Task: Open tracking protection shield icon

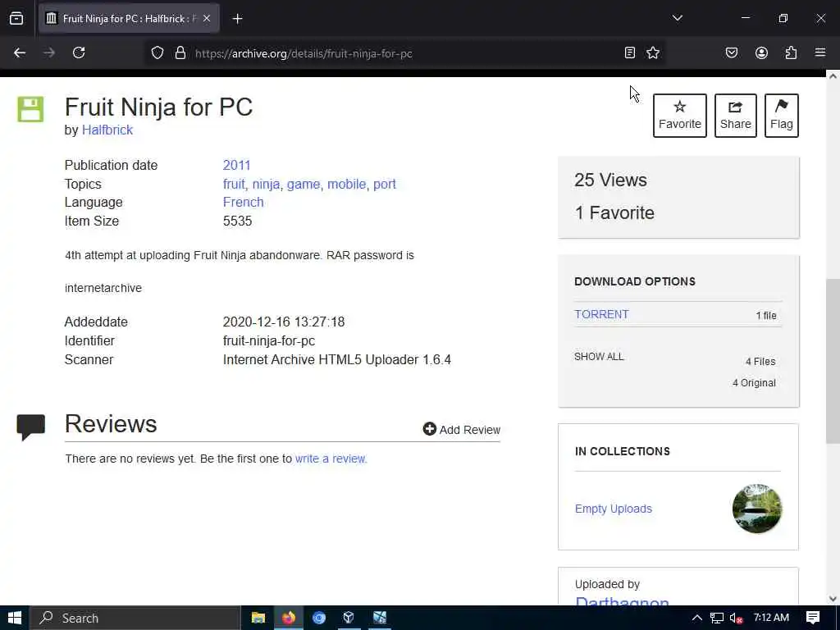Action: point(157,53)
